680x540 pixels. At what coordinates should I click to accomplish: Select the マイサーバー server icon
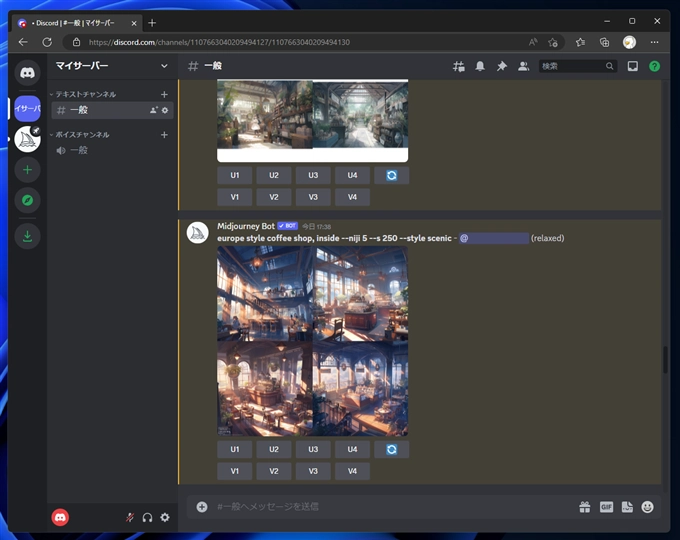pos(27,108)
